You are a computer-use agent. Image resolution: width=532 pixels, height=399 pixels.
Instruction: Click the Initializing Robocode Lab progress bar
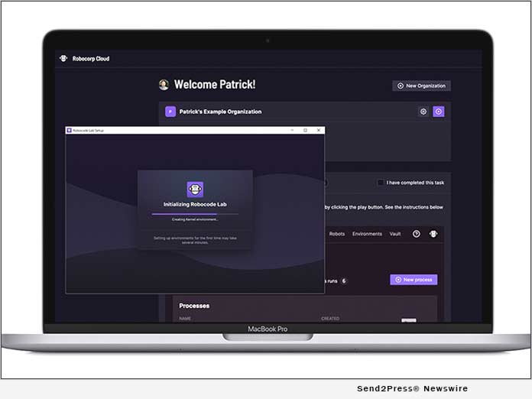pyautogui.click(x=195, y=214)
